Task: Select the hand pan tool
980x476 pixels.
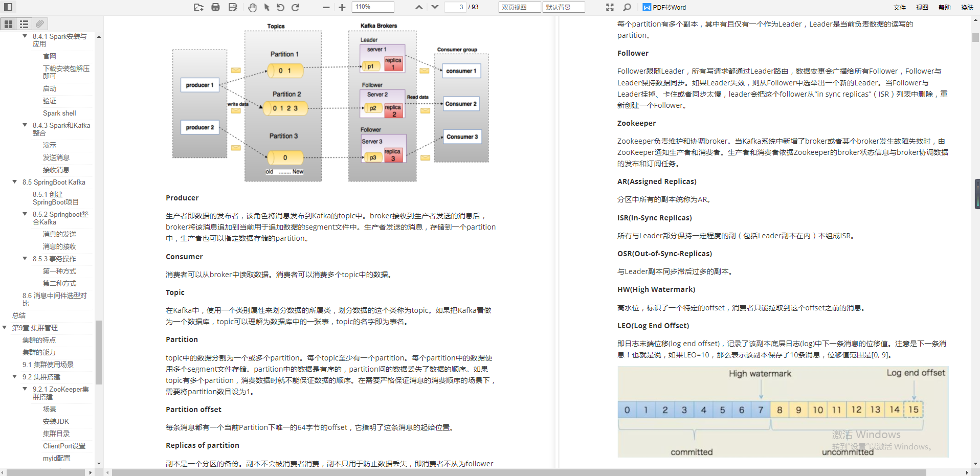Action: (252, 7)
